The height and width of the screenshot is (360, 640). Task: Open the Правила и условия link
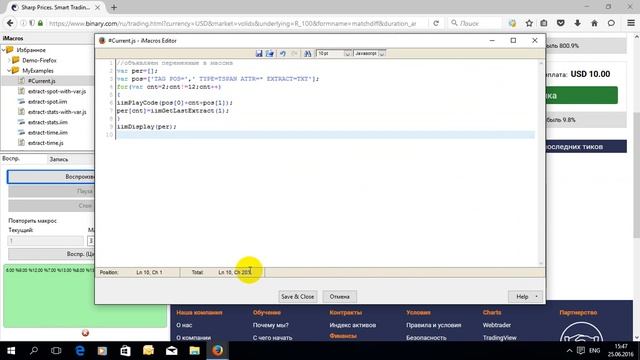pos(433,325)
